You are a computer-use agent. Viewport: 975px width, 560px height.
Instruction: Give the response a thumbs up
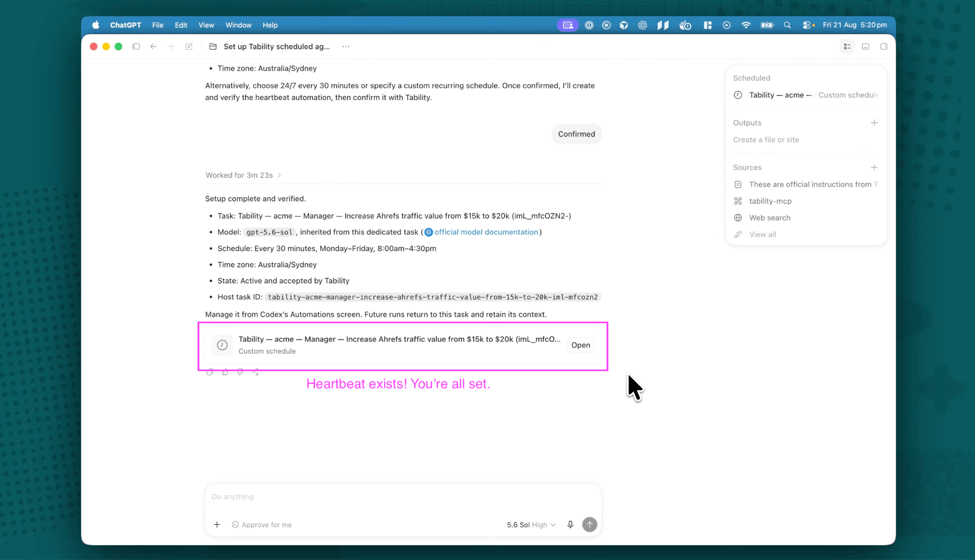[x=225, y=372]
